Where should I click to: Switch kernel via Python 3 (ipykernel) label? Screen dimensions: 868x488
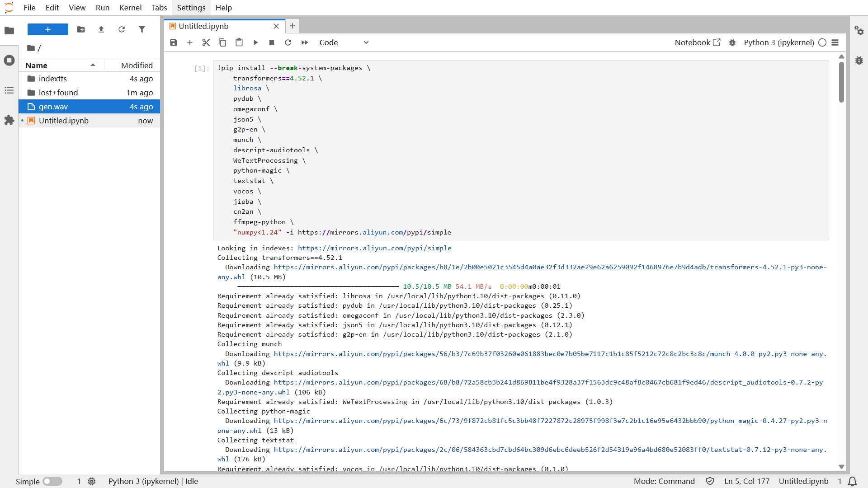[x=779, y=42]
